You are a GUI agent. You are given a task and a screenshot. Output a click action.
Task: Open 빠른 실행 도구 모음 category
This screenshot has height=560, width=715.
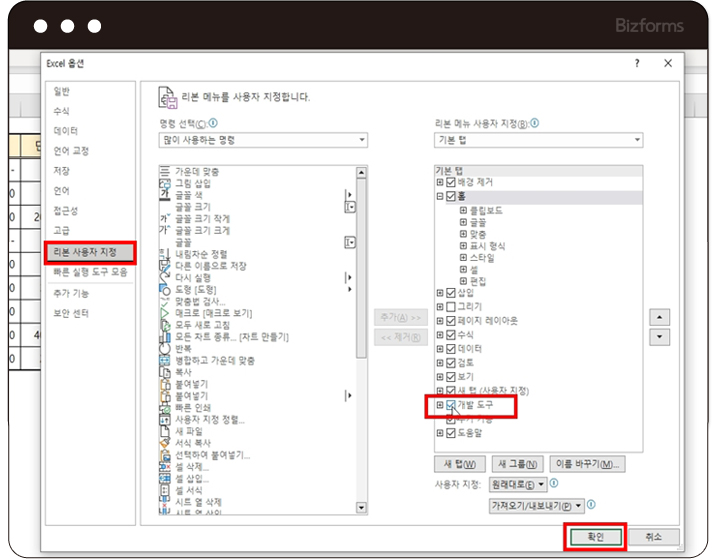tap(90, 272)
